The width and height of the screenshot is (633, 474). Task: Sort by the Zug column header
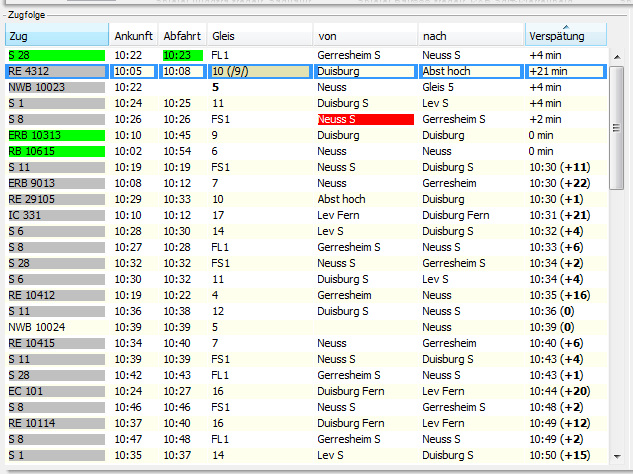click(55, 36)
